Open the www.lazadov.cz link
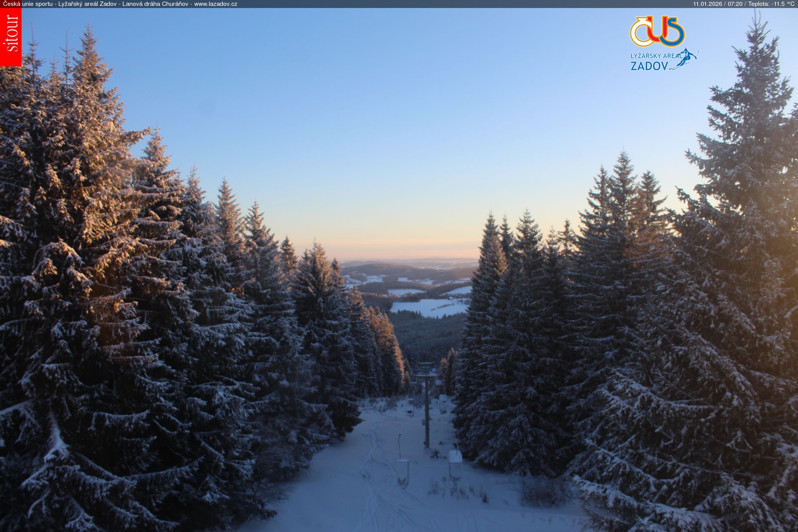The width and height of the screenshot is (798, 532). pyautogui.click(x=216, y=4)
